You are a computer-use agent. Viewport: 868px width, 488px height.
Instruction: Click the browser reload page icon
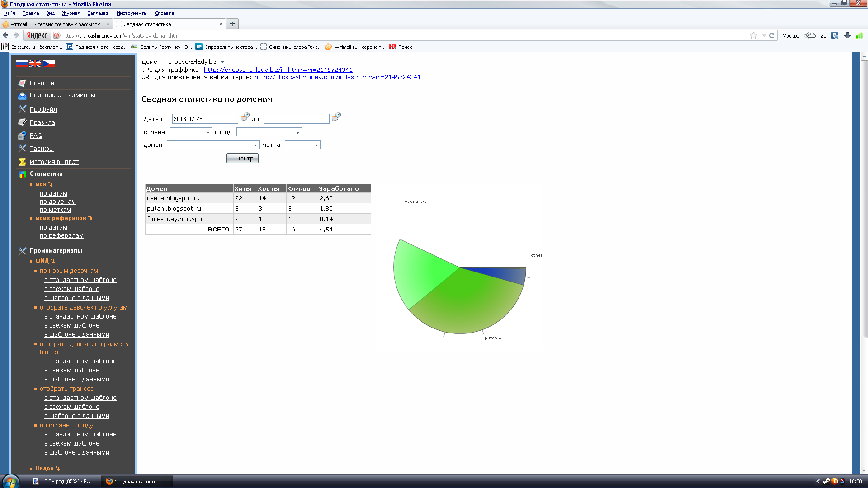pyautogui.click(x=772, y=36)
